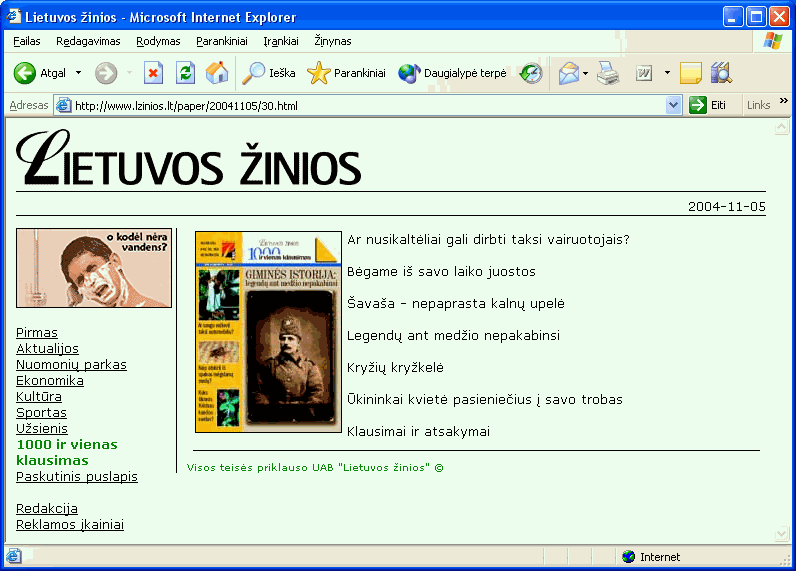Open Legendų ant medžio nepakabinsi article
The height and width of the screenshot is (571, 796).
click(x=453, y=335)
